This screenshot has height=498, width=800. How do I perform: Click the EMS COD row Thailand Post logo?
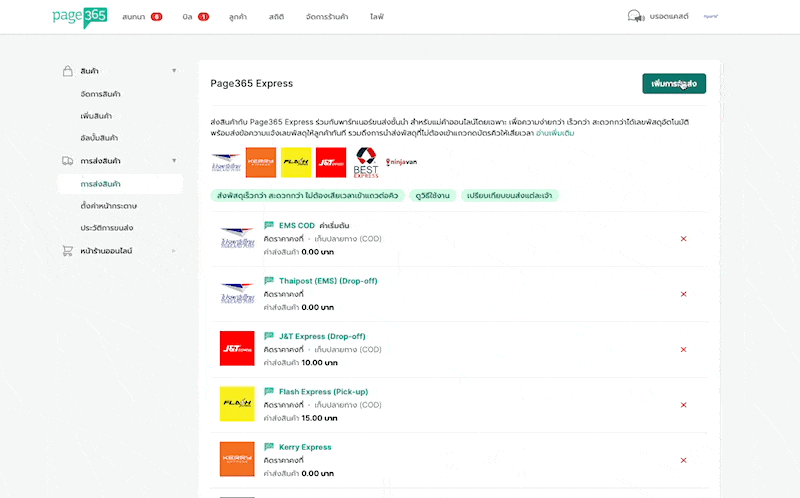[237, 238]
